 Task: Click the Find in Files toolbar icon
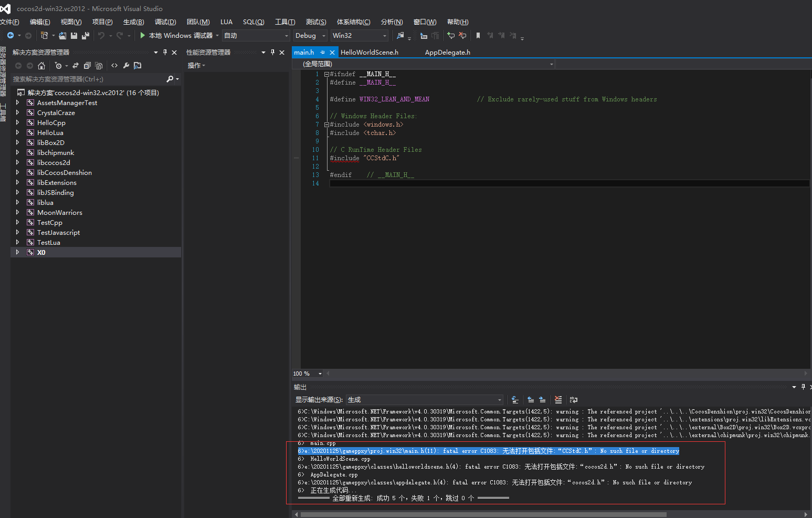(400, 36)
